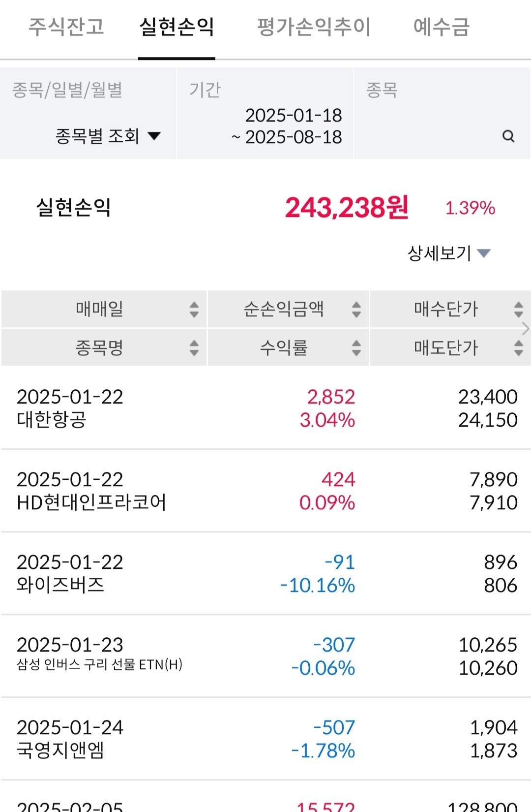Tap the 종목 search input field

[442, 113]
